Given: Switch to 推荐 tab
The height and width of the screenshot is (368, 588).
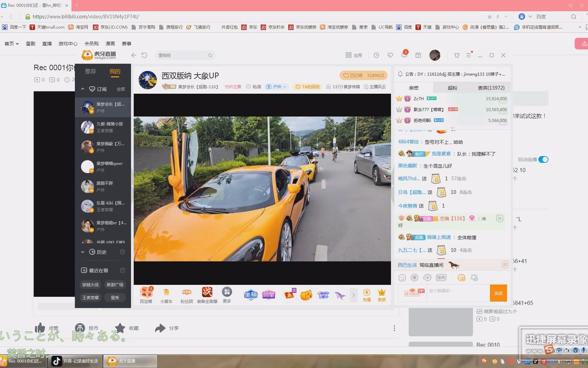Looking at the screenshot, I should pyautogui.click(x=91, y=71).
